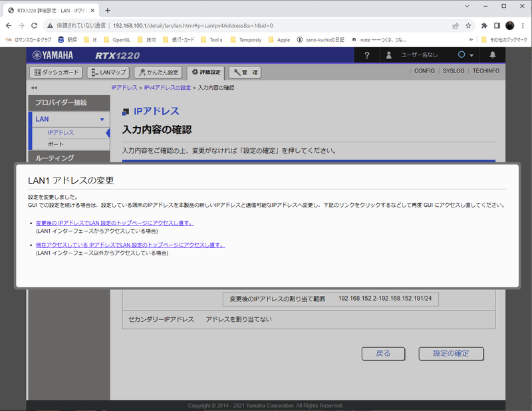Open the OpenGL bookmark folder
The width and height of the screenshot is (532, 411).
(x=117, y=40)
